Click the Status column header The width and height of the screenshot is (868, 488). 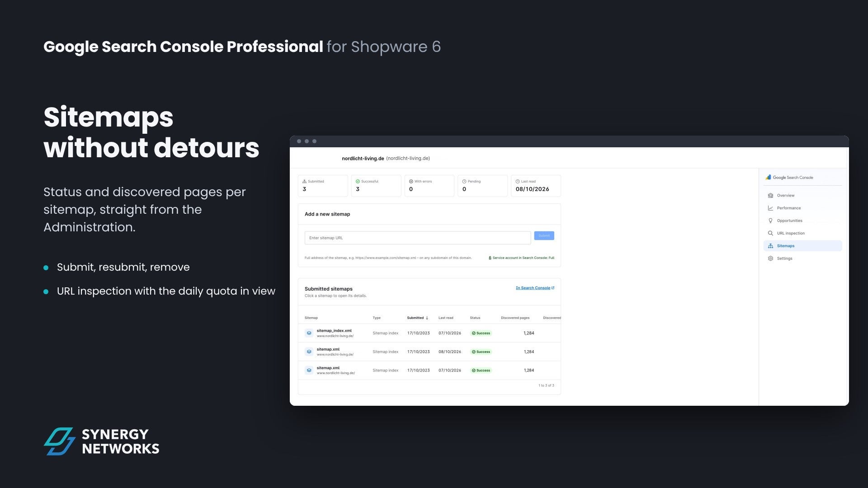point(475,318)
